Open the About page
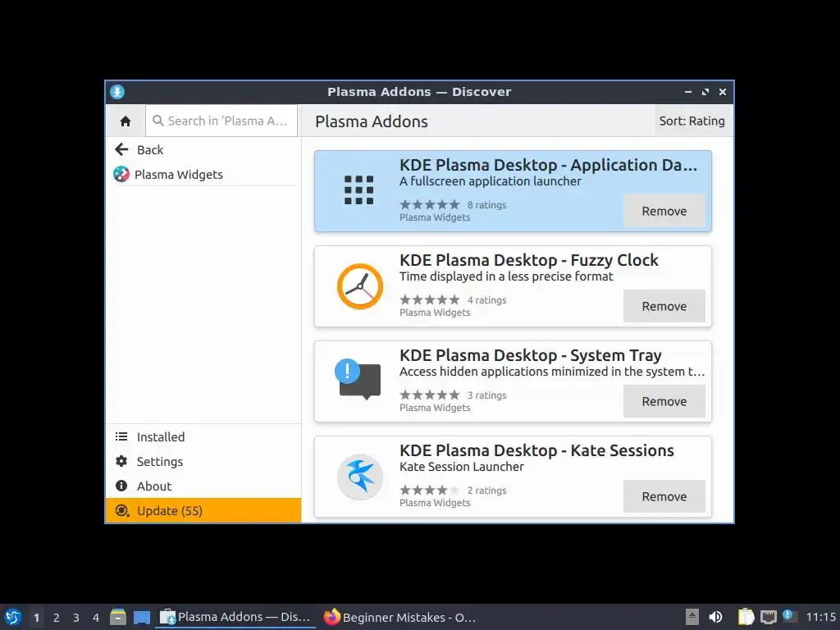840x630 pixels. point(203,486)
